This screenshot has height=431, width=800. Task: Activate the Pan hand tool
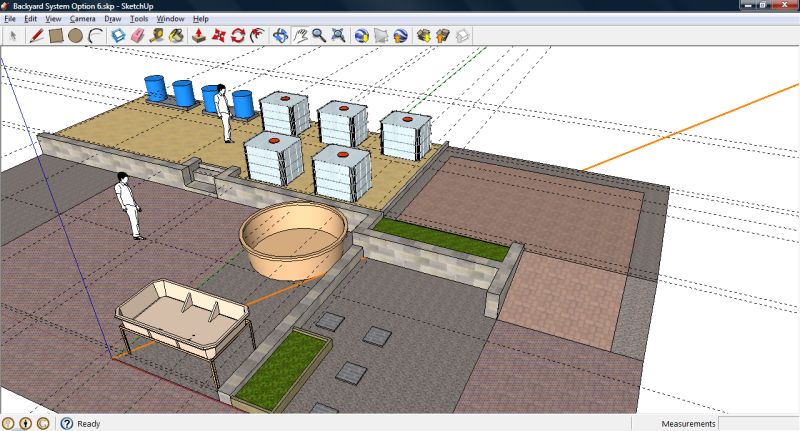299,36
